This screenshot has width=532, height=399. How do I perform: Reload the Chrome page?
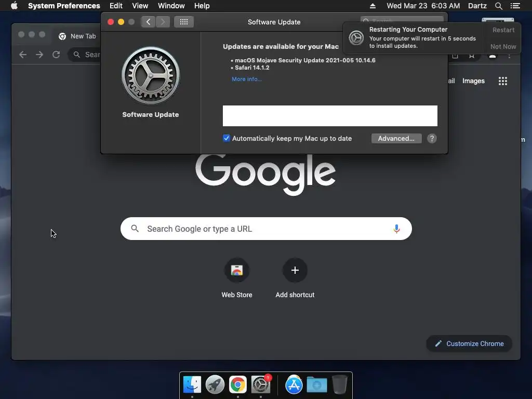(x=56, y=55)
